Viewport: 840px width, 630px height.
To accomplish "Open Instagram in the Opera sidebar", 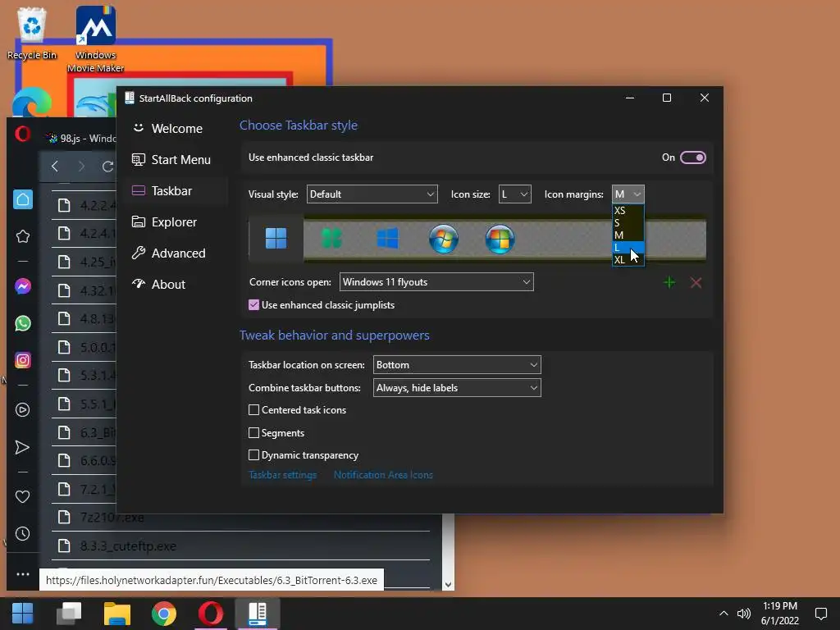I will point(22,360).
